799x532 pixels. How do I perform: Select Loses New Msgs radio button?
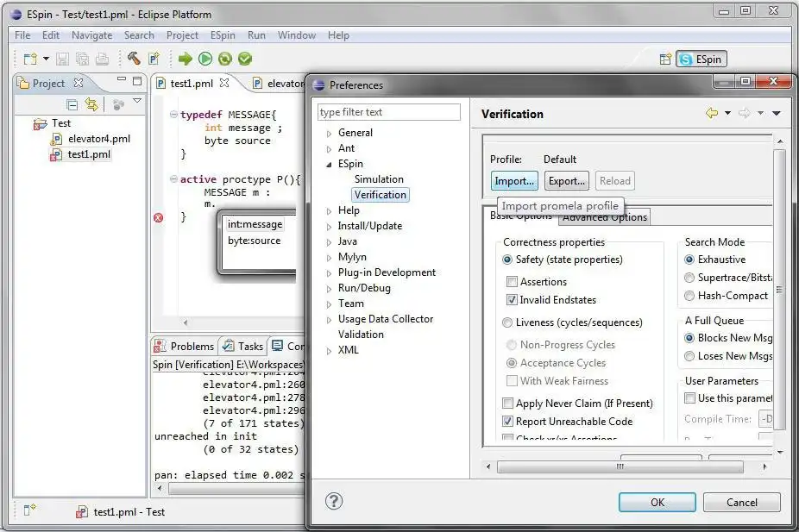pos(689,356)
